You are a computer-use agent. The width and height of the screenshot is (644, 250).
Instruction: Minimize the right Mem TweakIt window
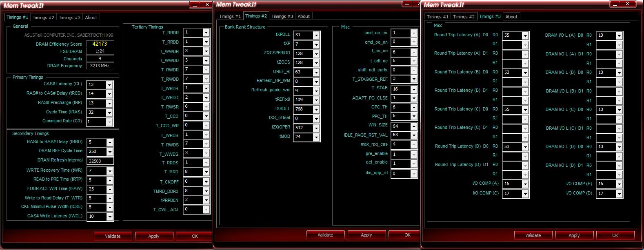(615, 4)
